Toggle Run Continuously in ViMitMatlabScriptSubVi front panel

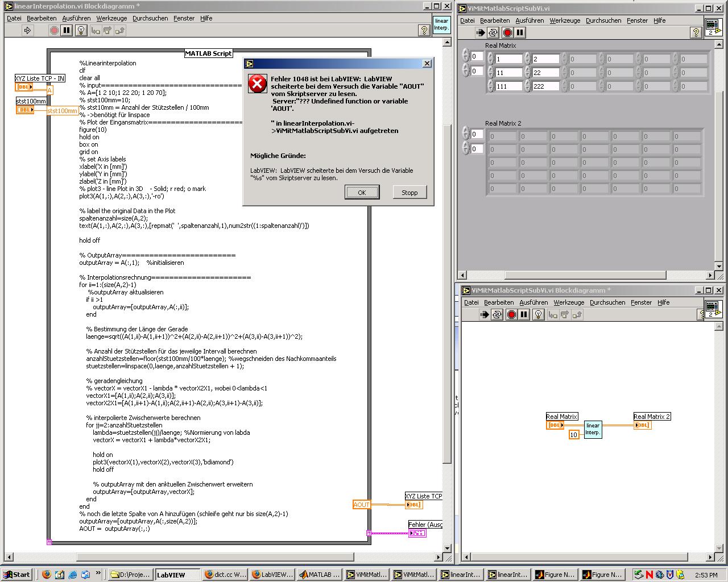pyautogui.click(x=493, y=33)
